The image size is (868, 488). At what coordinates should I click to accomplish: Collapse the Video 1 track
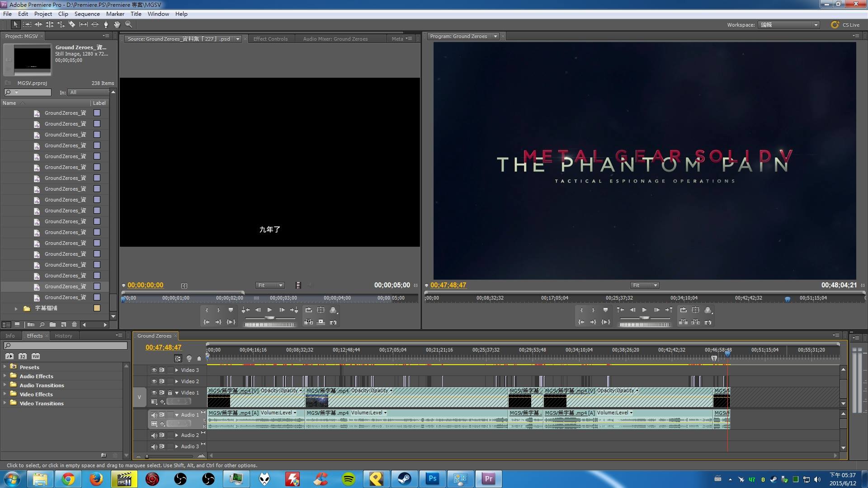click(177, 393)
